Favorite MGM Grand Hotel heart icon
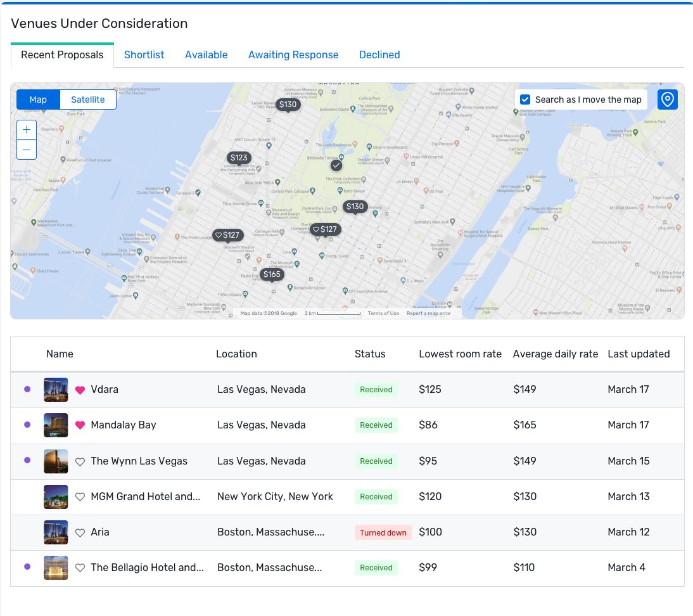The image size is (693, 616). pos(80,497)
